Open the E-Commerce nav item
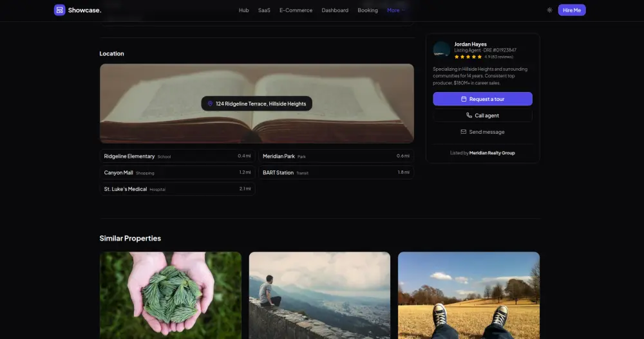Image resolution: width=644 pixels, height=339 pixels. point(296,10)
